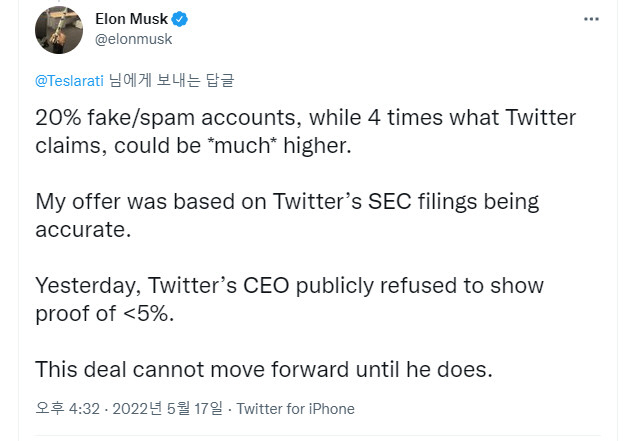Viewport: 632px width, 441px height.
Task: Click the sentence This deal cannot move forward
Action: [264, 368]
